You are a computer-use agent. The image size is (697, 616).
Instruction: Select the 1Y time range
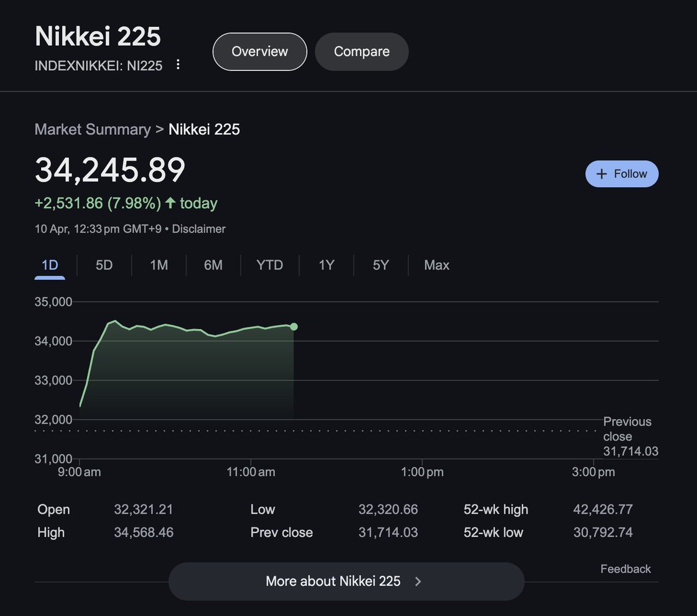(326, 265)
